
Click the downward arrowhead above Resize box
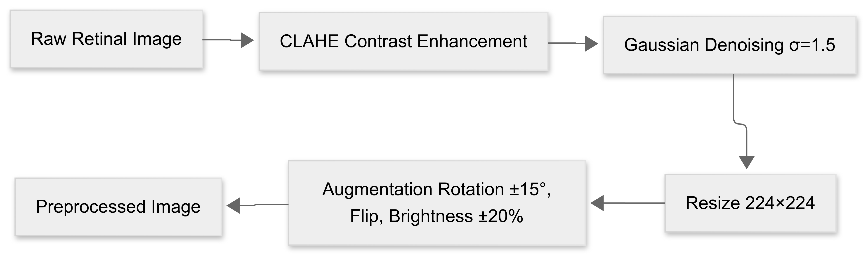747,162
